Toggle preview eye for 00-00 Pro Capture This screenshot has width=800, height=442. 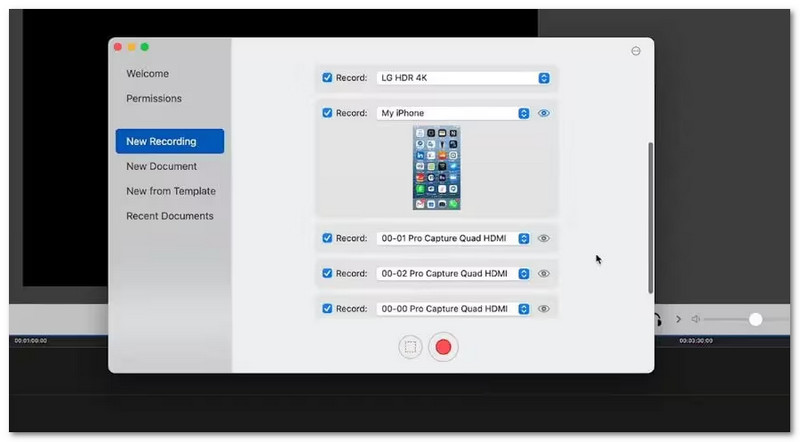coord(544,309)
